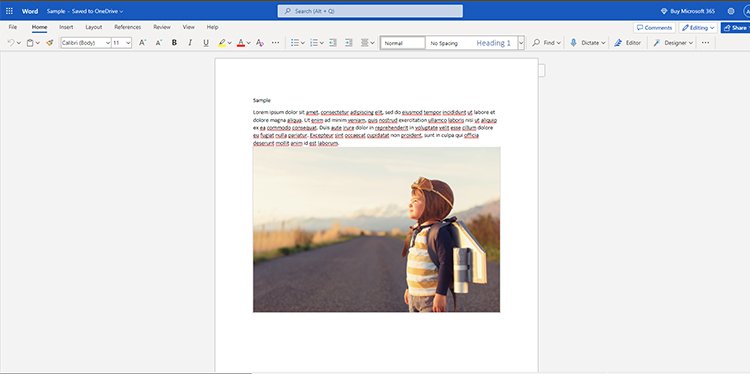Click the Undo arrow icon
This screenshot has width=750, height=375.
[11, 43]
